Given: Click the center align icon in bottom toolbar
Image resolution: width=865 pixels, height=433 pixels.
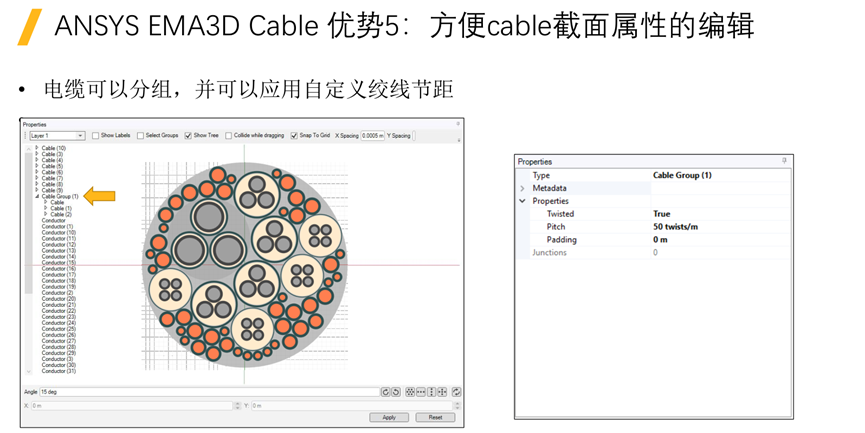Looking at the screenshot, I should pyautogui.click(x=442, y=392).
